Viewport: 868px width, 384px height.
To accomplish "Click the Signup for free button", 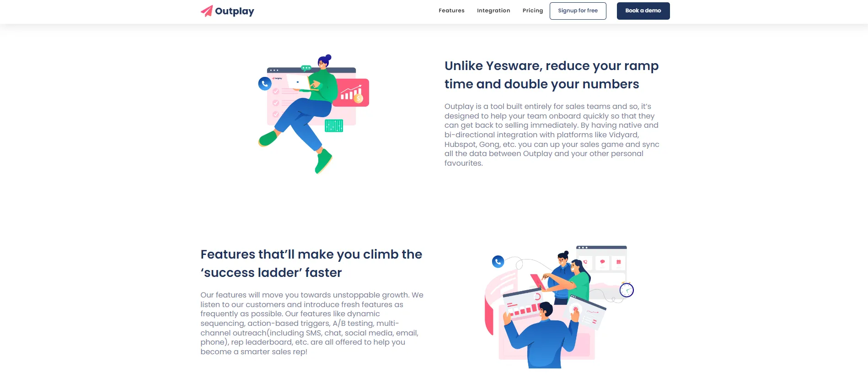I will click(x=578, y=11).
